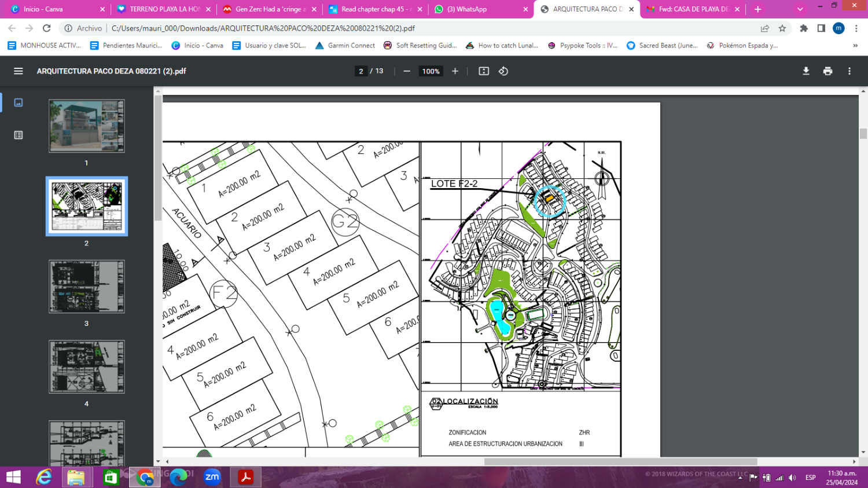The image size is (868, 488).
Task: Switch to the WhatsApp tab
Action: (480, 9)
